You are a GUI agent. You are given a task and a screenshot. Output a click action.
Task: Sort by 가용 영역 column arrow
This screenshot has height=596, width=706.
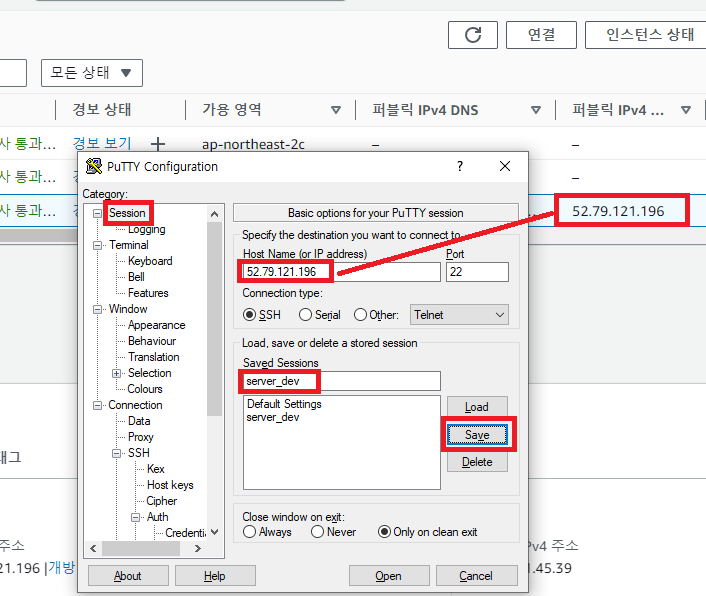pos(336,110)
